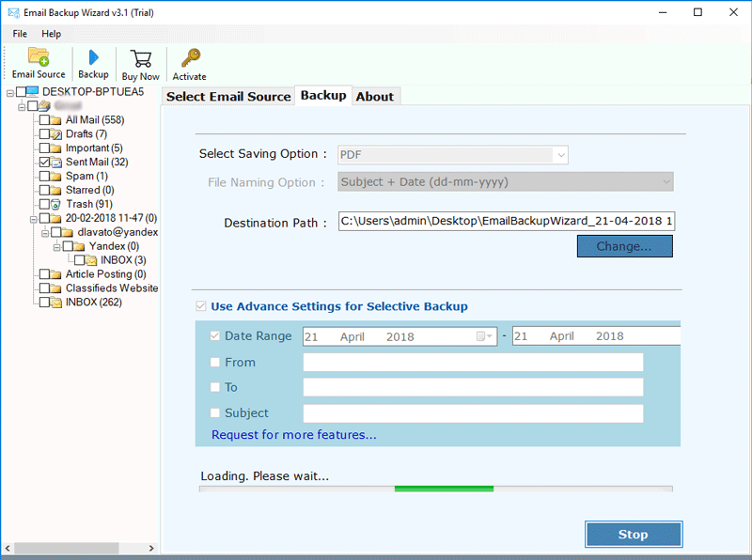The width and height of the screenshot is (752, 560).
Task: Click the Email Source toolbar icon
Action: tap(39, 56)
